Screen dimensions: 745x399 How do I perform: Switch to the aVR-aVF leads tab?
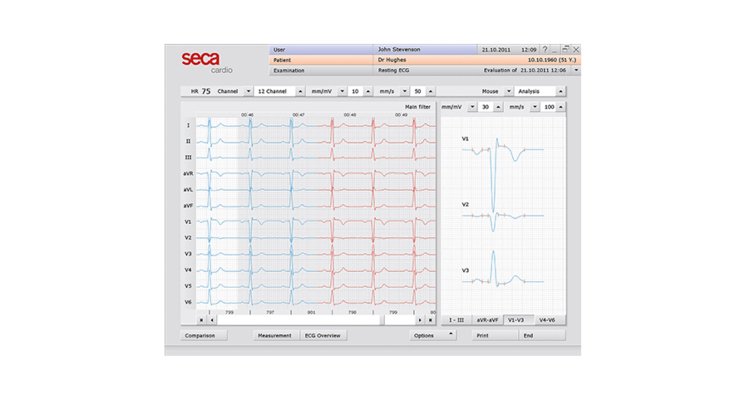487,320
